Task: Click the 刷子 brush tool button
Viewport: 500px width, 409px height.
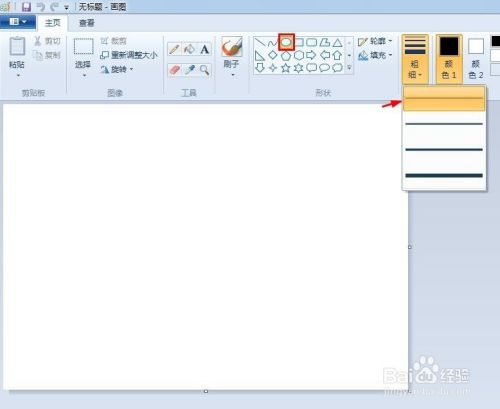Action: pos(232,53)
